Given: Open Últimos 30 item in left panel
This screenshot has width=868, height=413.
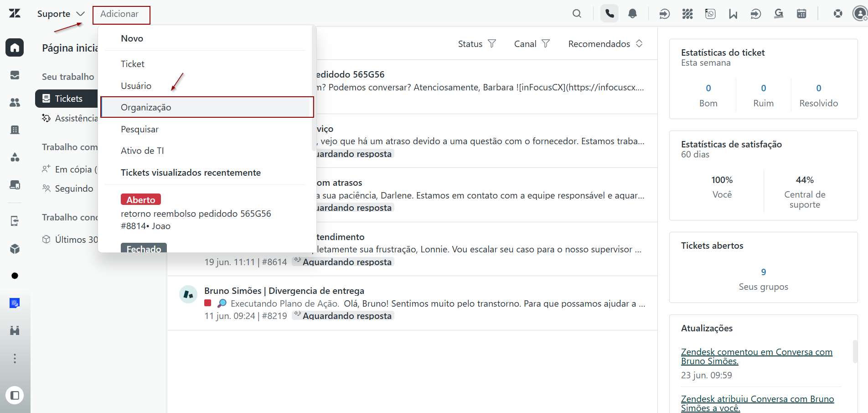Looking at the screenshot, I should pos(70,240).
